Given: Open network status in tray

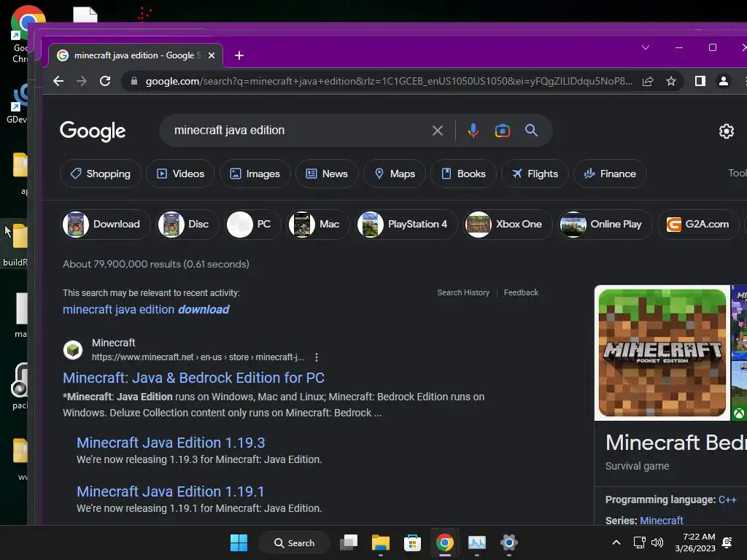Looking at the screenshot, I should coord(639,542).
